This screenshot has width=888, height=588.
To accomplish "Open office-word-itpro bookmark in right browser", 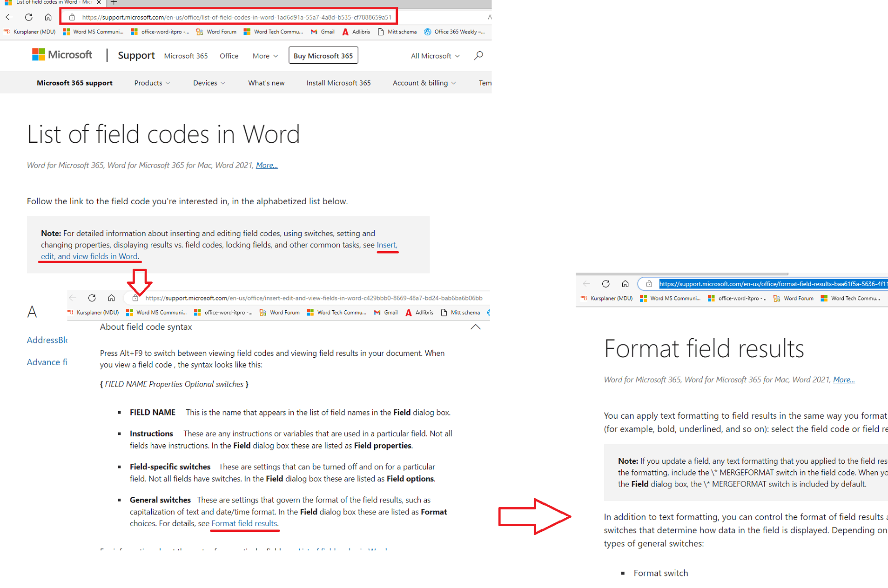I will coord(737,299).
